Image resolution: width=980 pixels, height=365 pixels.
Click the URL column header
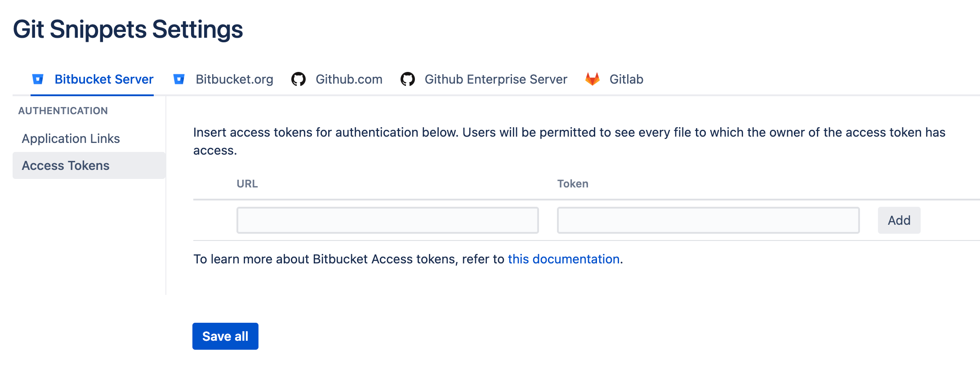click(247, 184)
